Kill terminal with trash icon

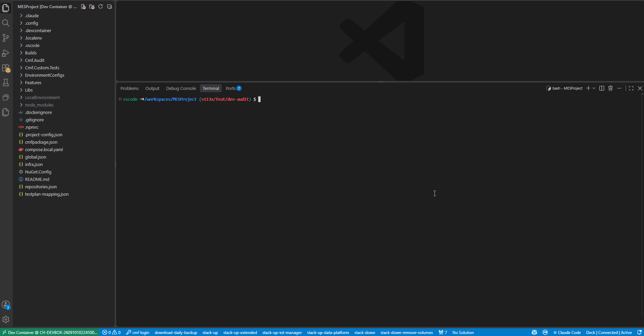610,88
